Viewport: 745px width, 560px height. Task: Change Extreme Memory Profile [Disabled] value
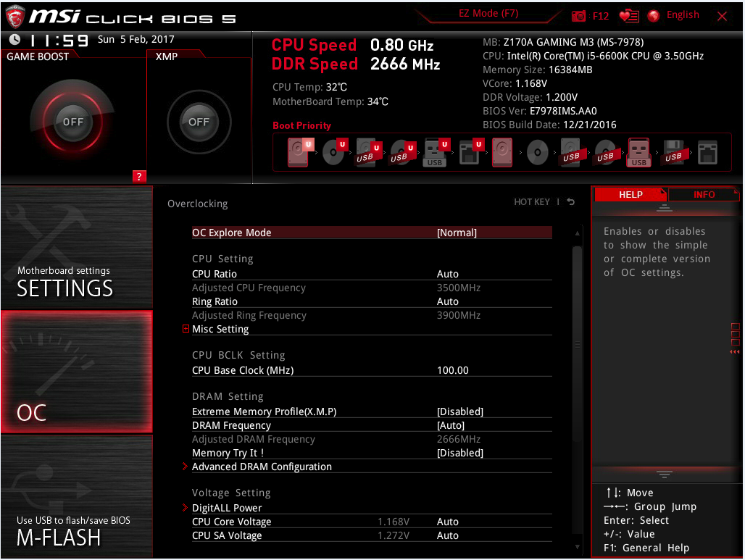click(460, 411)
